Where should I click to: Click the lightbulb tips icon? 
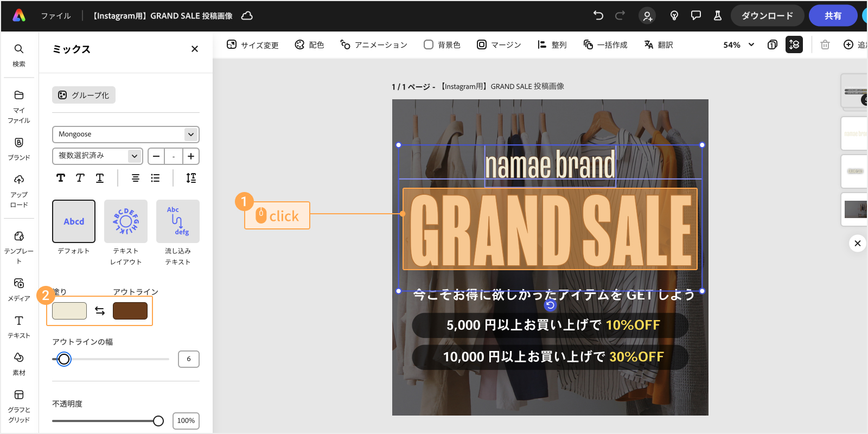(x=674, y=16)
